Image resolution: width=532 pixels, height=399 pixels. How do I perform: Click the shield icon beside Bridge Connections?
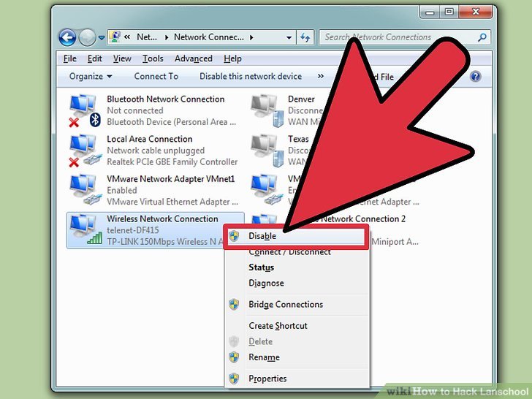pyautogui.click(x=234, y=304)
